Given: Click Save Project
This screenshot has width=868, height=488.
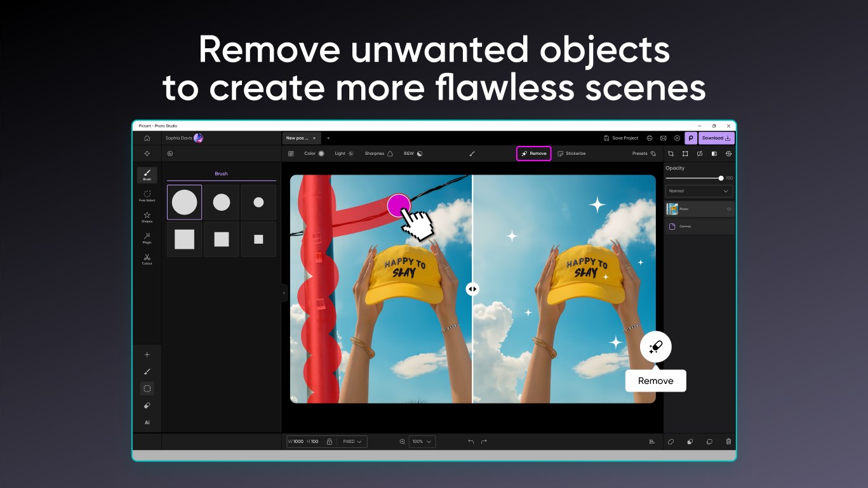Looking at the screenshot, I should tap(621, 138).
